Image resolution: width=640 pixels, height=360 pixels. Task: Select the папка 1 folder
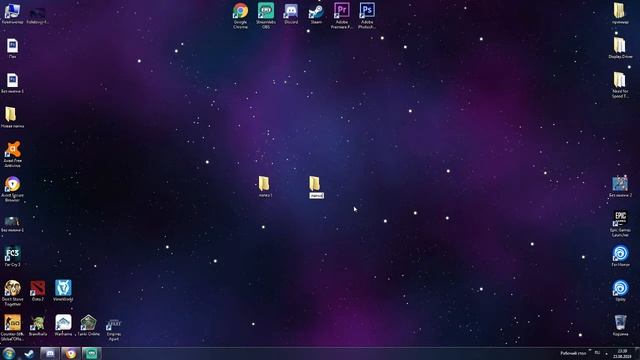264,187
